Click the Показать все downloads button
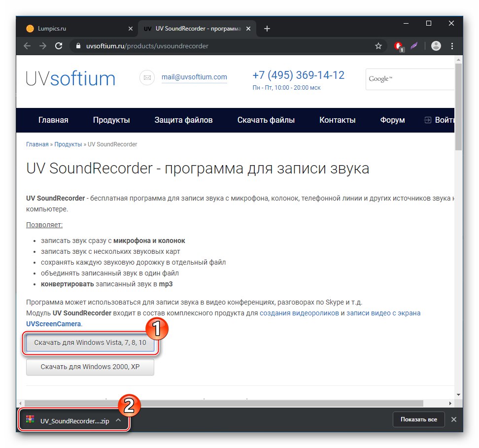Image resolution: width=479 pixels, height=448 pixels. (x=418, y=419)
